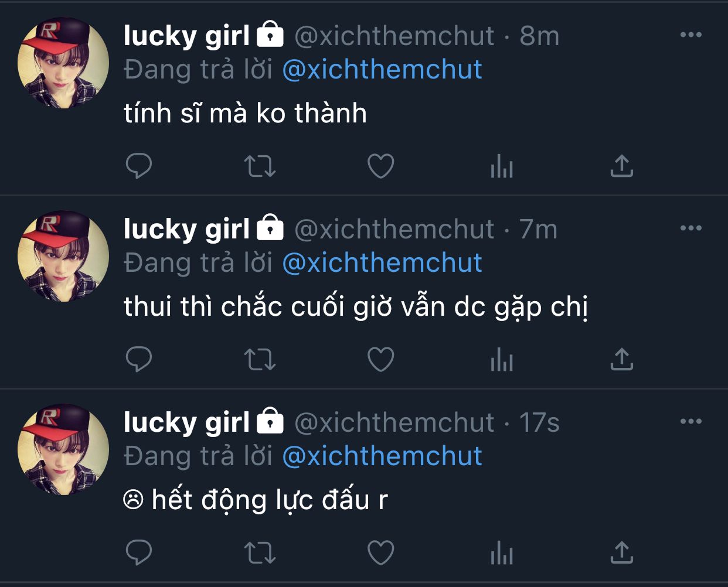View analytics for the 8m-old tweet
728x587 pixels.
pos(501,166)
